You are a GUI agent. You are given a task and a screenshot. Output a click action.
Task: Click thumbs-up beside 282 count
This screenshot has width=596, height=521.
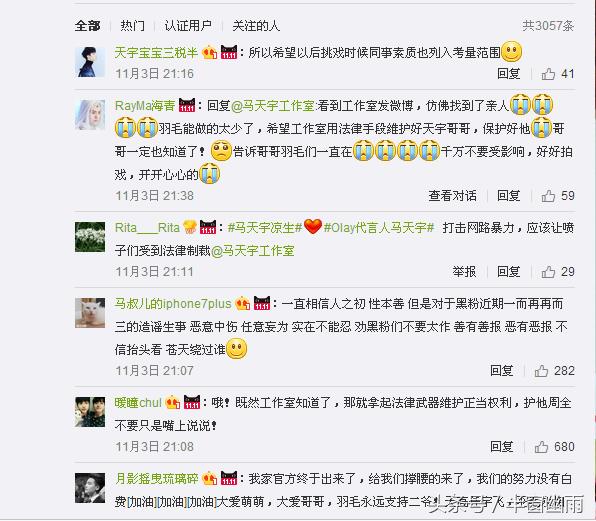541,371
